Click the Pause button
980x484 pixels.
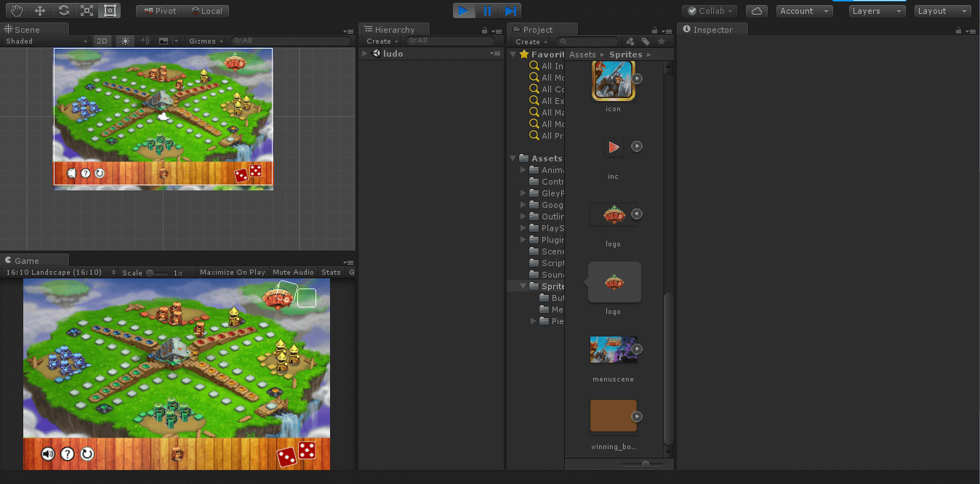pos(487,11)
